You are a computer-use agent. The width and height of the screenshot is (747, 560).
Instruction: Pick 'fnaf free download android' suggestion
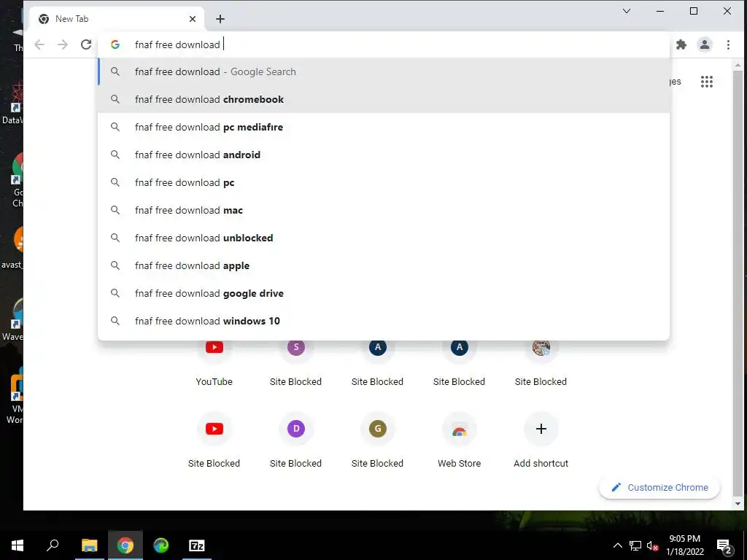[x=384, y=155]
